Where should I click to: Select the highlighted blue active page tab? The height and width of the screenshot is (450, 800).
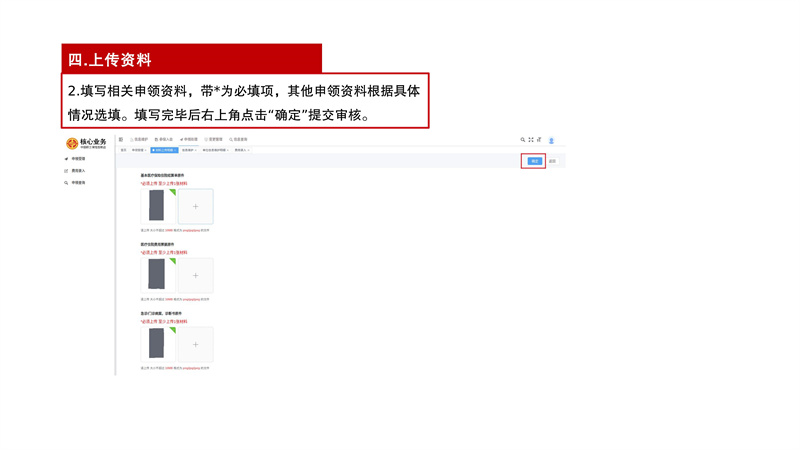164,150
